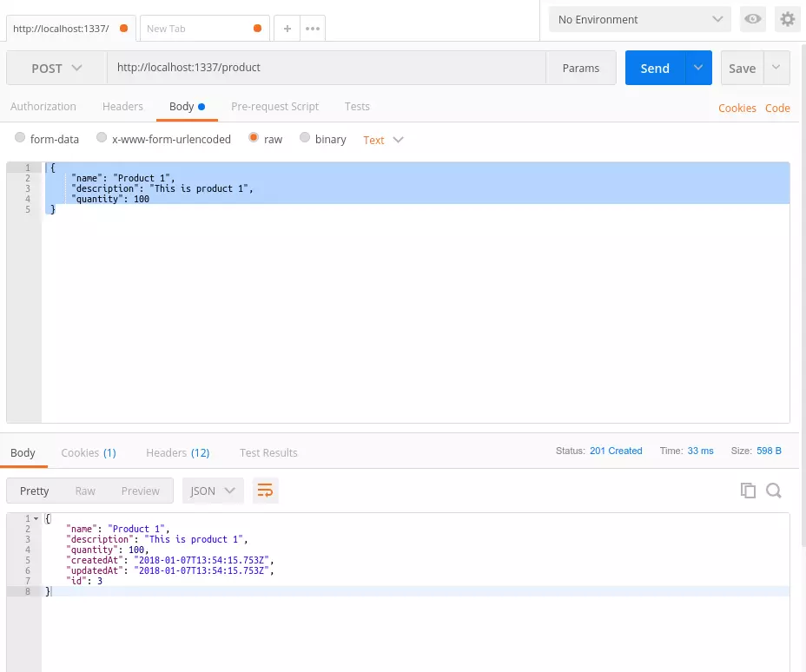Select the binary body option

pyautogui.click(x=305, y=137)
